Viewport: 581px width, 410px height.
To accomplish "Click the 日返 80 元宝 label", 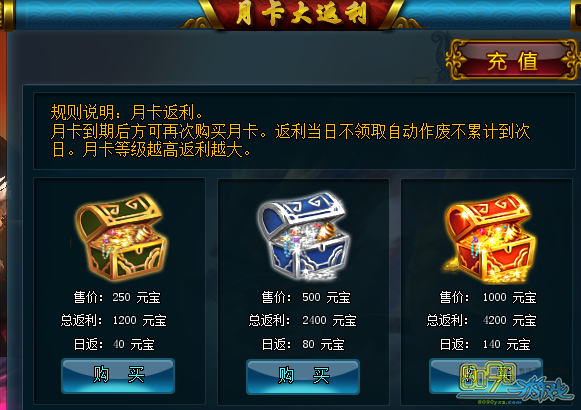I will (x=303, y=345).
